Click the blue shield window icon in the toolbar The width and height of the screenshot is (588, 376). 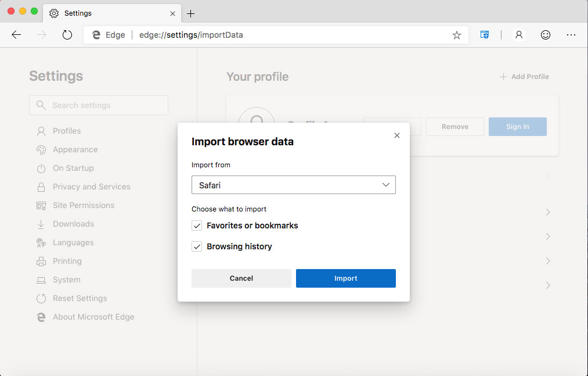(x=485, y=35)
